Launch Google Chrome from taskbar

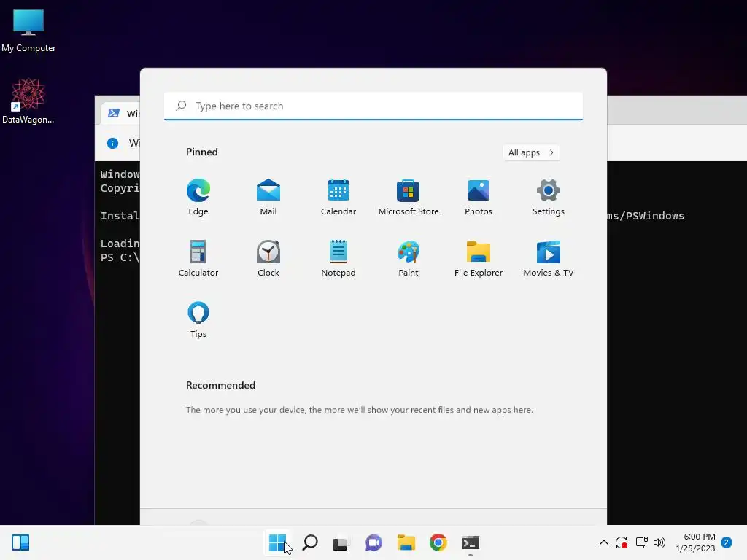tap(438, 542)
